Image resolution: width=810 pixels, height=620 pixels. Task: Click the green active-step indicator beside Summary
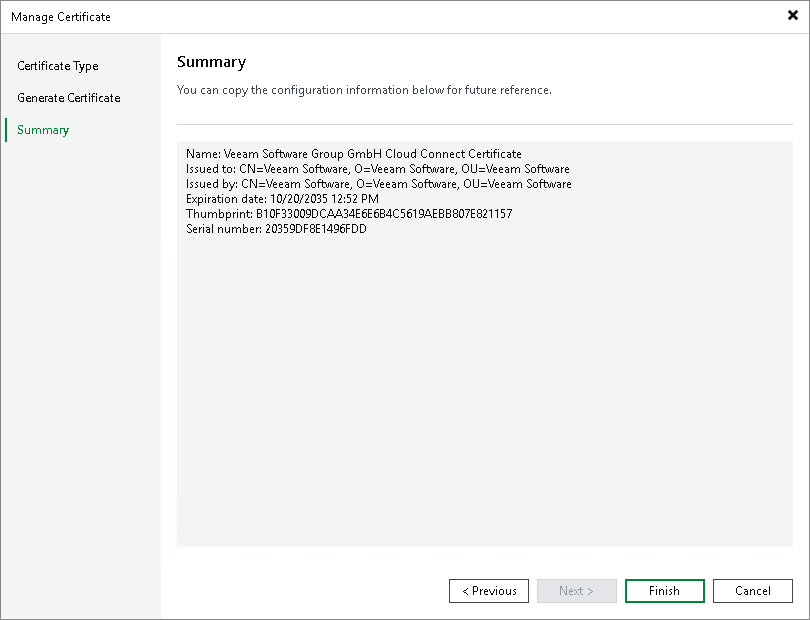click(7, 130)
